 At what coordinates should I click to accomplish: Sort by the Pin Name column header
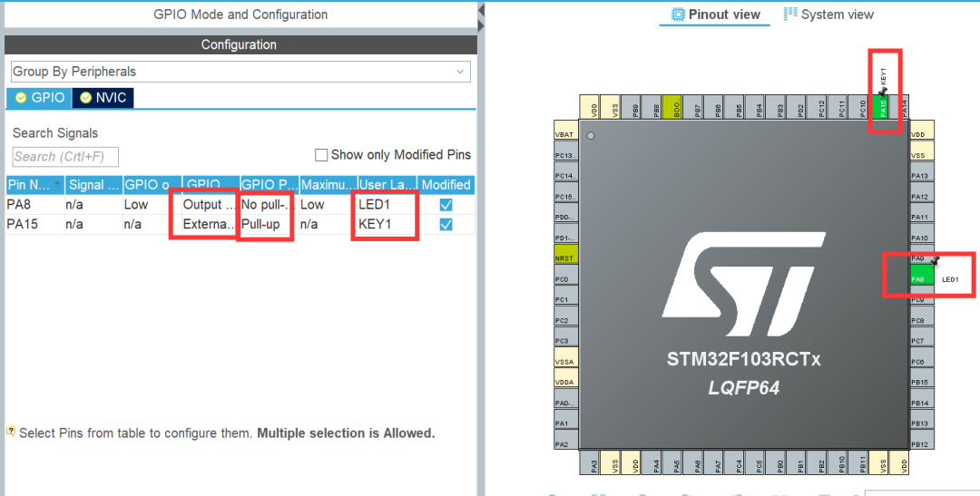pos(35,185)
